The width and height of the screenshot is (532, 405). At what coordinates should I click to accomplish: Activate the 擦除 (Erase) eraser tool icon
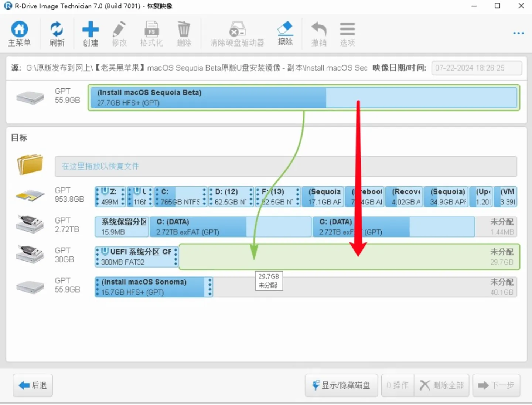tap(285, 33)
